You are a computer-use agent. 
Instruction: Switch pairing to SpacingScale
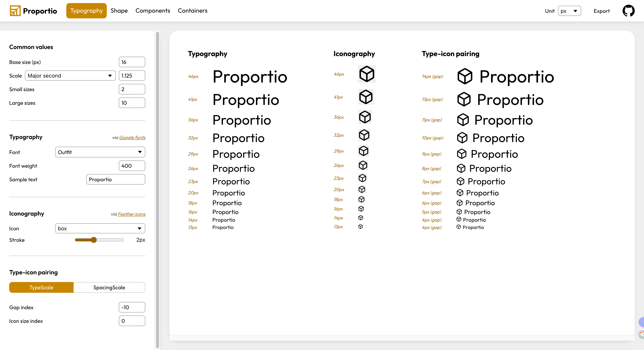click(x=109, y=287)
